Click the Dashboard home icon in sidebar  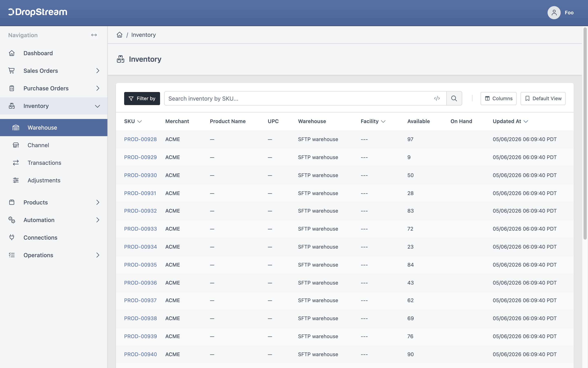click(x=12, y=53)
